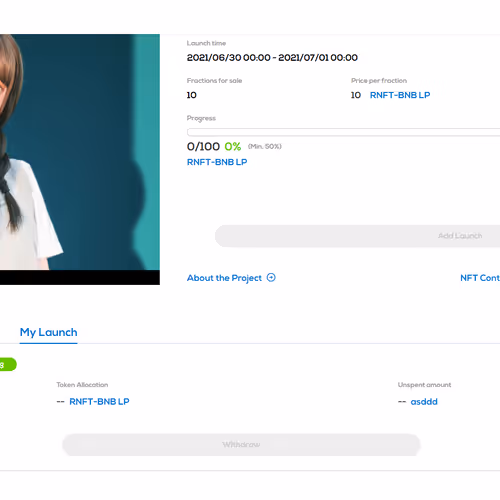
Task: Click the circled arrow icon beside About the Project
Action: pos(271,277)
